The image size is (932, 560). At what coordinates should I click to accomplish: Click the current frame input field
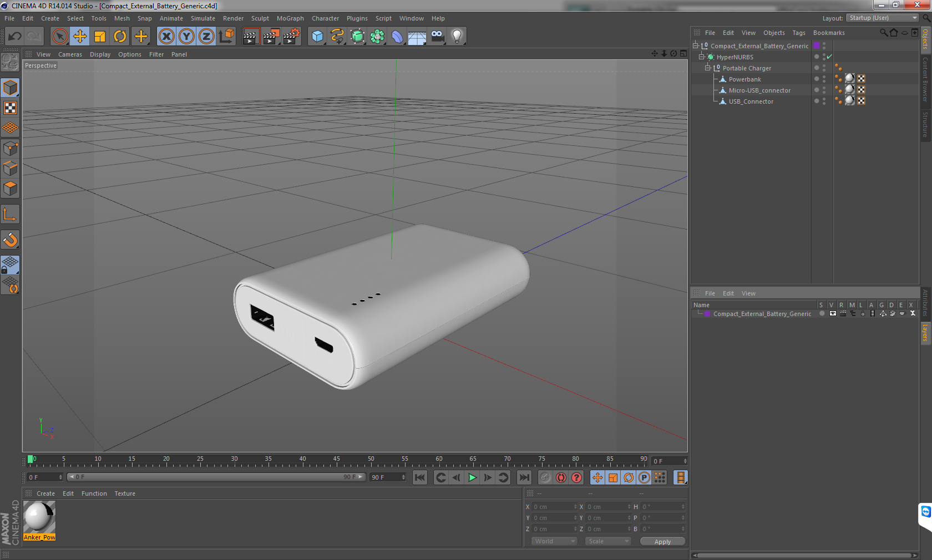[x=669, y=461]
